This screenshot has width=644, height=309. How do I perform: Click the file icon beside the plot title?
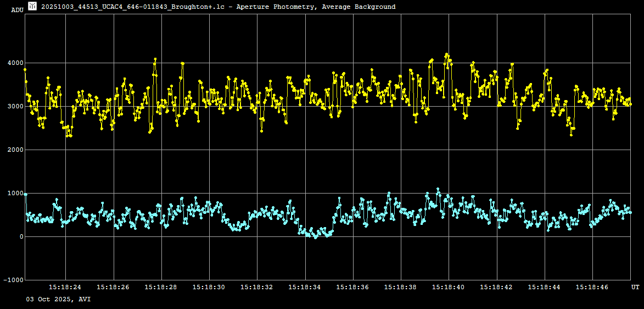[x=32, y=6]
